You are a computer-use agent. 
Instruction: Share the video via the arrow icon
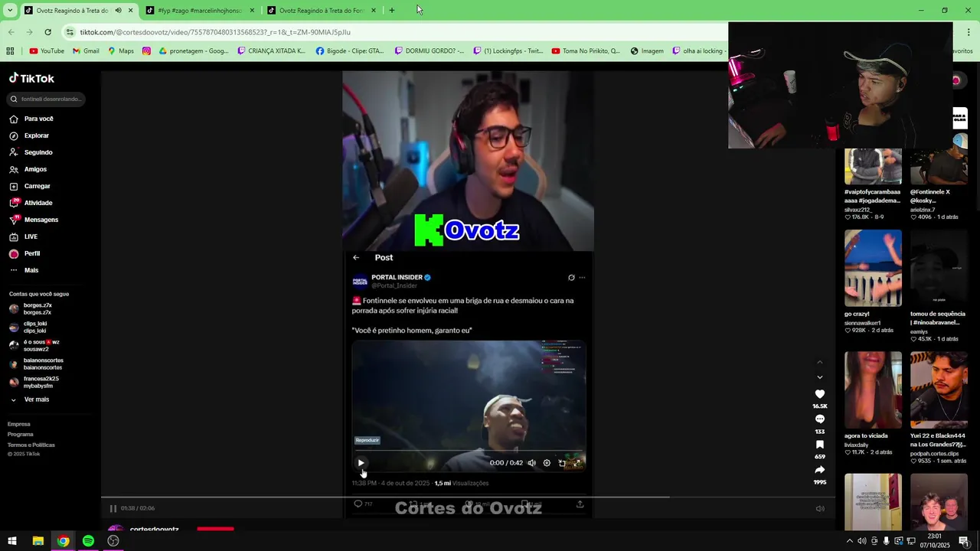[820, 470]
